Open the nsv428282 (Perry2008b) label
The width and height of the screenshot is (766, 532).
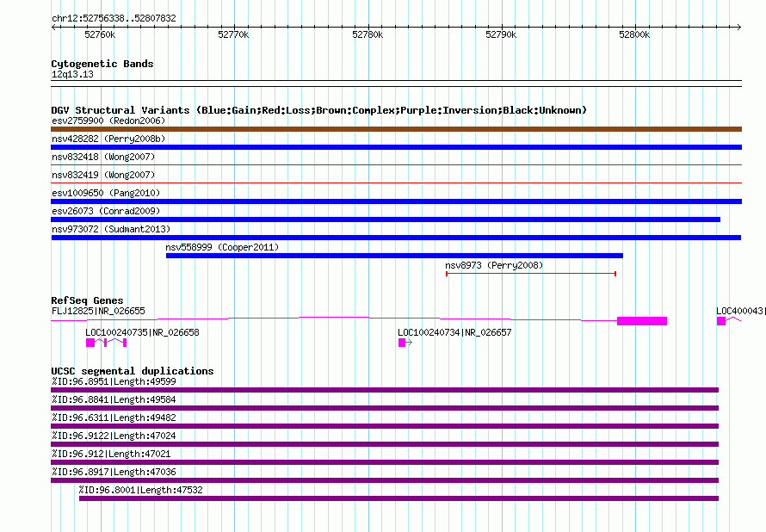108,139
